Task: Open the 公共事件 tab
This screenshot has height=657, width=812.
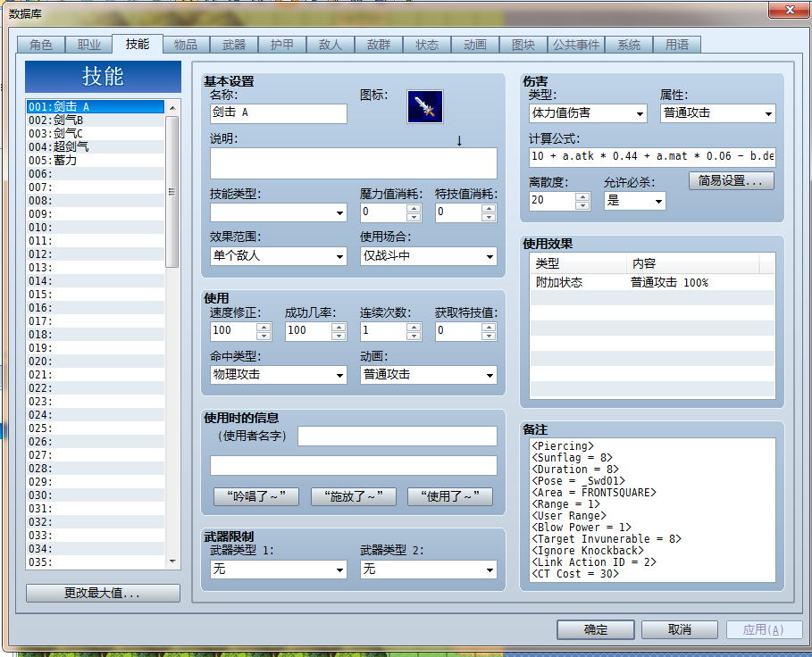Action: [x=576, y=45]
